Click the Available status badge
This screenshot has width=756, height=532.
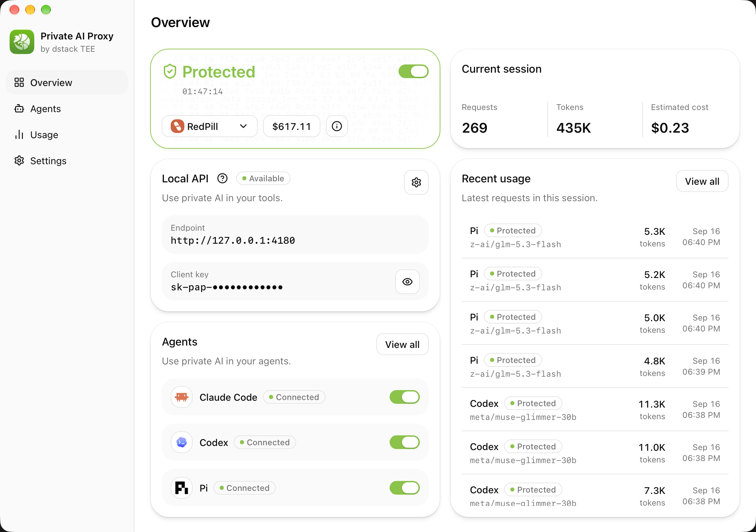[263, 178]
